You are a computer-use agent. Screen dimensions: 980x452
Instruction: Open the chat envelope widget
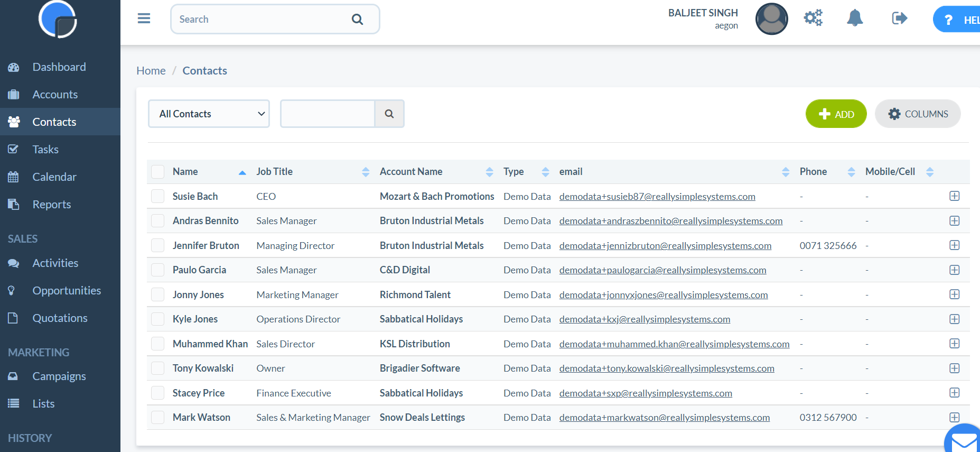pos(964,440)
